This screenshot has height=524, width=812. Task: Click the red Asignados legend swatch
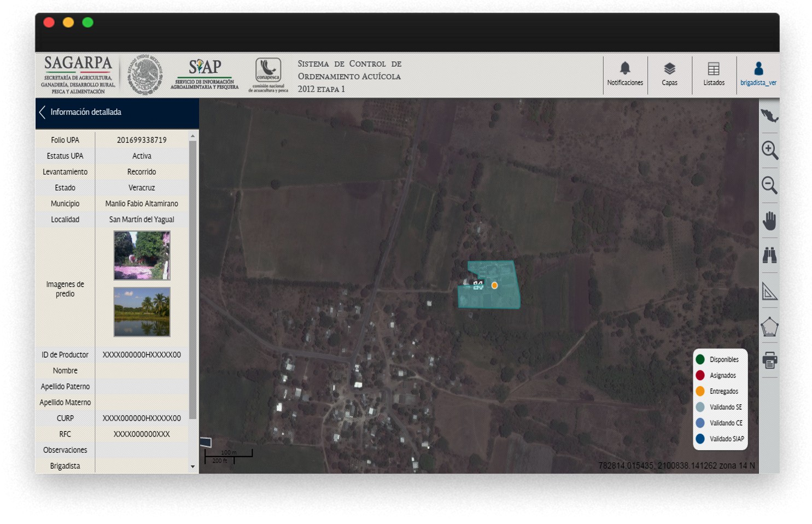[x=700, y=375]
